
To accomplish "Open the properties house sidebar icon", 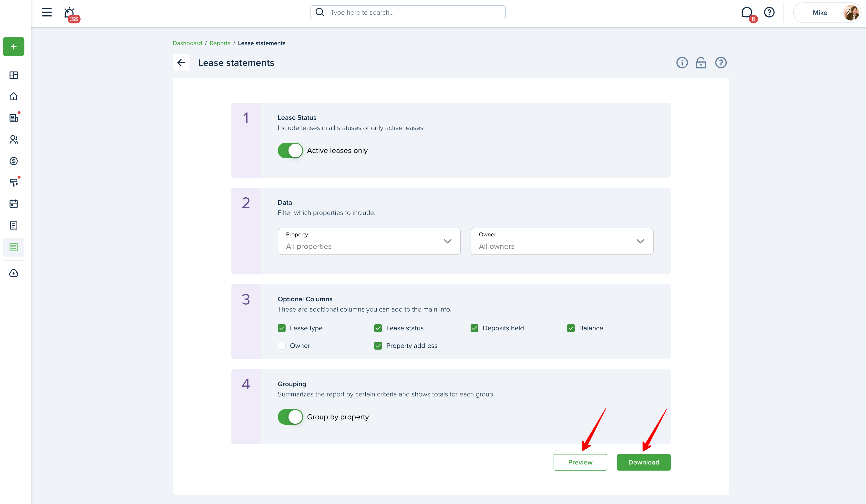I will [14, 96].
